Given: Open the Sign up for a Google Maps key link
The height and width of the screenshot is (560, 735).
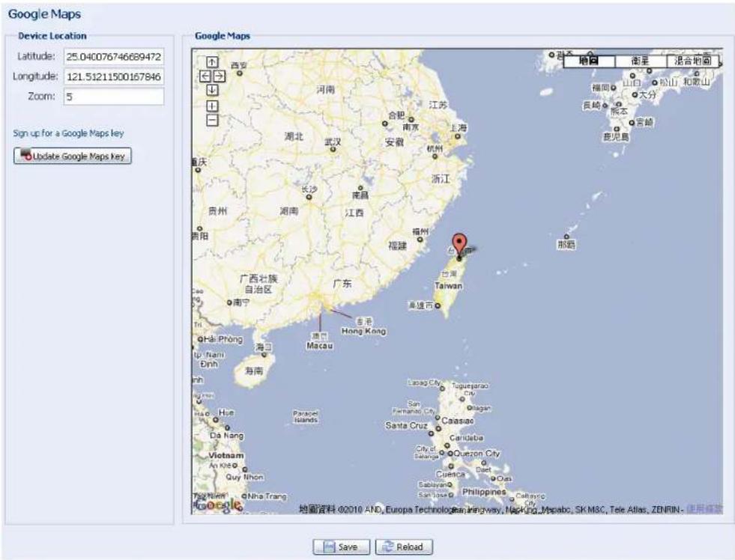Looking at the screenshot, I should click(68, 133).
